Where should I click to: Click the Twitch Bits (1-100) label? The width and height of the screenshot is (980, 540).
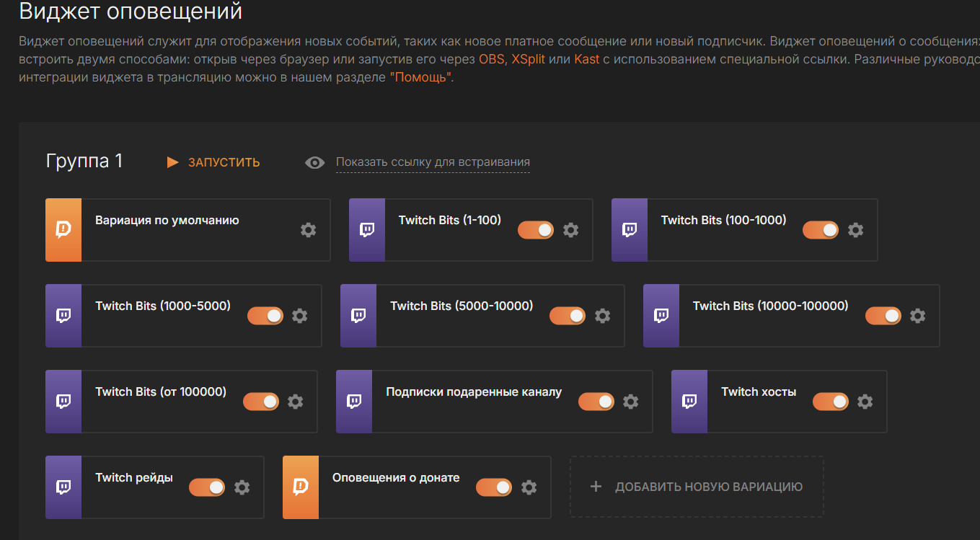(x=450, y=221)
